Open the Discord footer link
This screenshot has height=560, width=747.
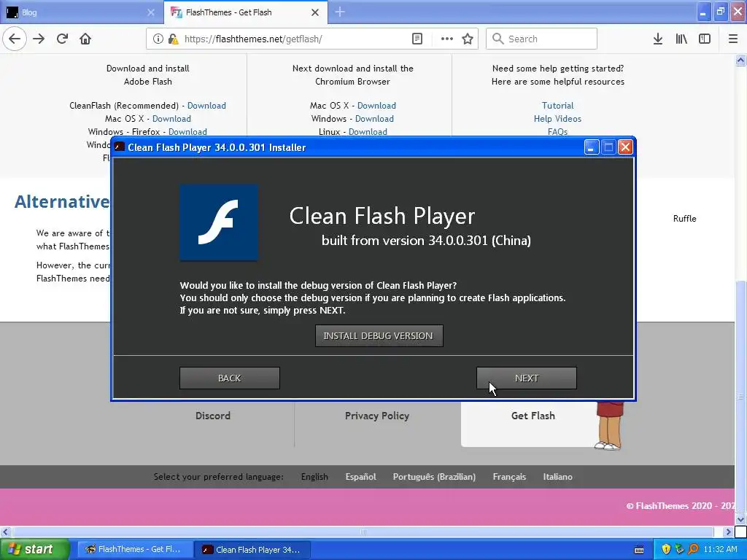coord(212,416)
